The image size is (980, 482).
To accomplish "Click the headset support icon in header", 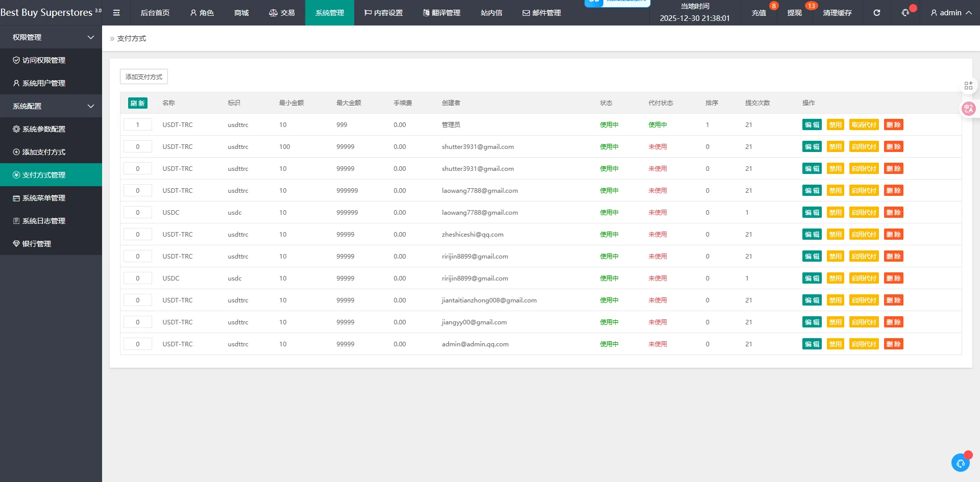I will pos(905,13).
